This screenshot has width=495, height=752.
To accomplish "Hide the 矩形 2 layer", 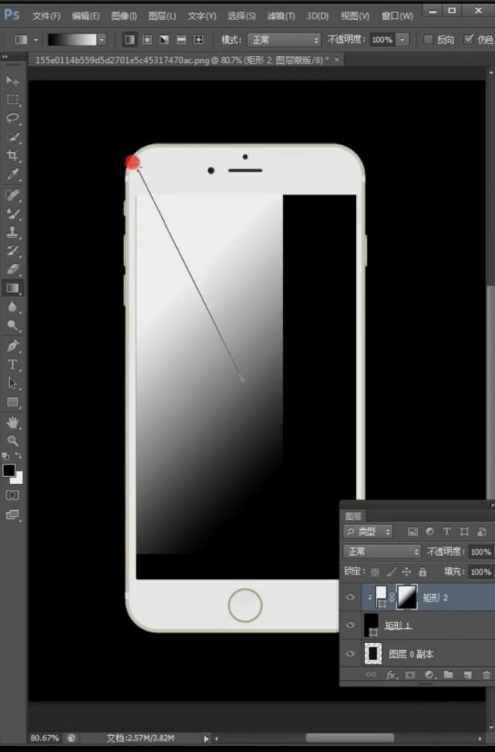I will (x=351, y=597).
